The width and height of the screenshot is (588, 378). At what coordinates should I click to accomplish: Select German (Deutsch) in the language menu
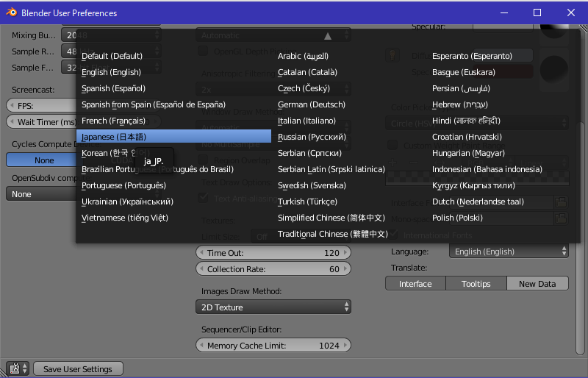tap(311, 104)
